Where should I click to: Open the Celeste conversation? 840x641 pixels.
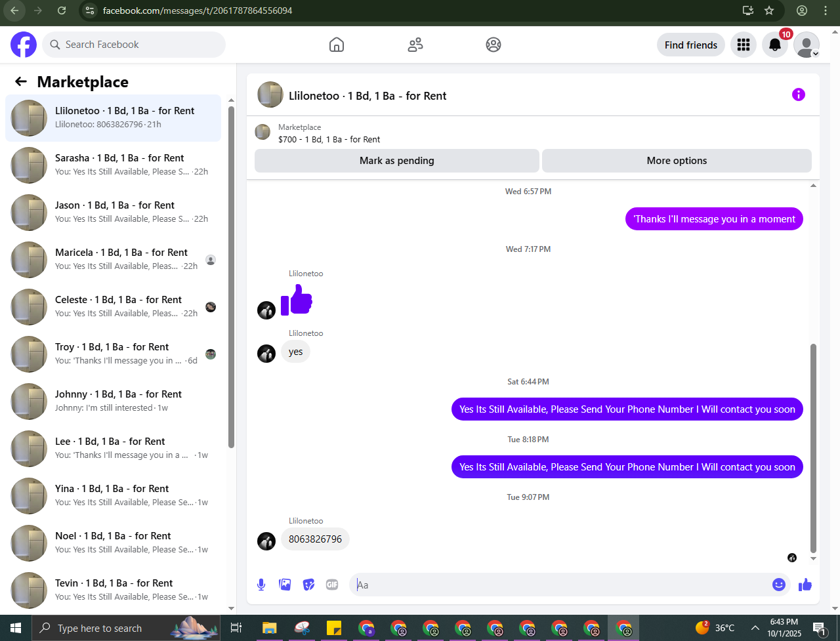coord(113,307)
